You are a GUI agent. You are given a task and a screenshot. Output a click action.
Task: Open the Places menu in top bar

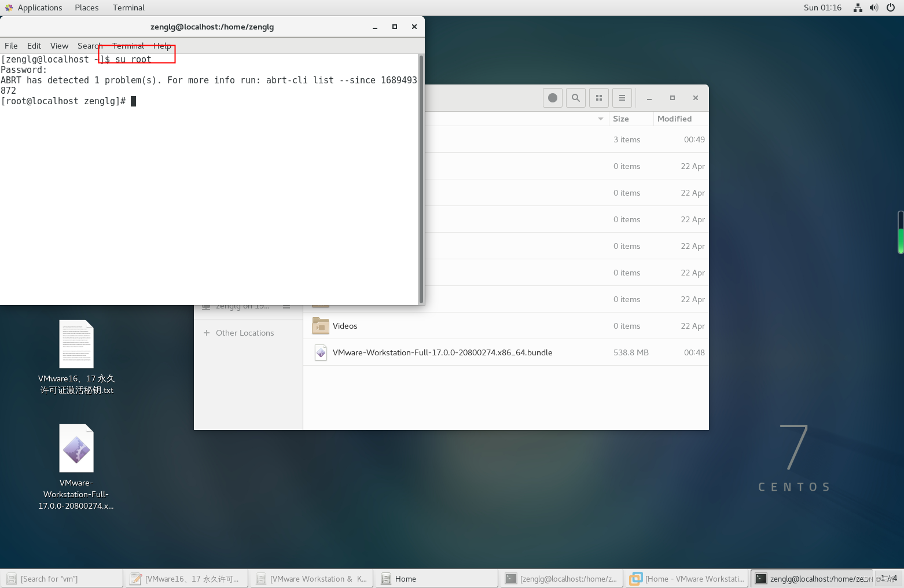pyautogui.click(x=86, y=8)
